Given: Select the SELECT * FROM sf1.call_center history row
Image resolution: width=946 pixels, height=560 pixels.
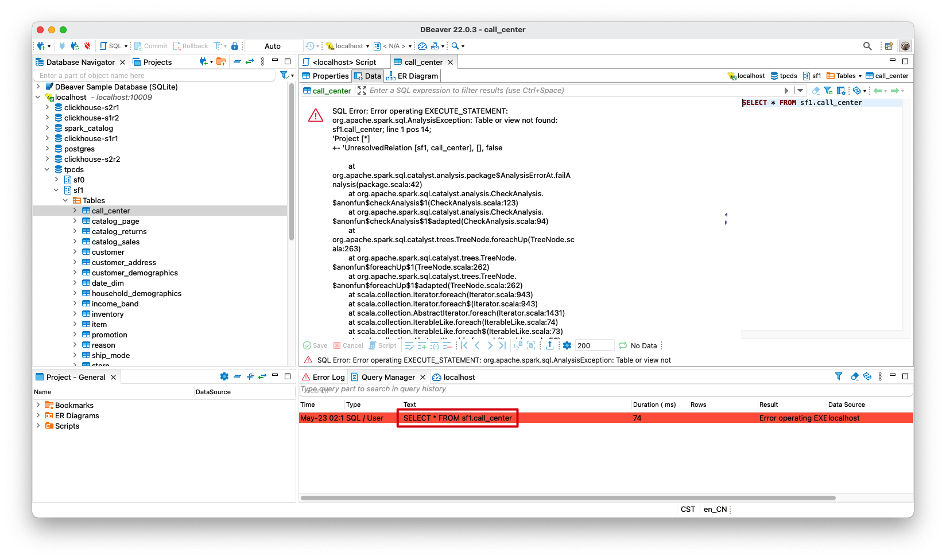Looking at the screenshot, I should pos(606,418).
